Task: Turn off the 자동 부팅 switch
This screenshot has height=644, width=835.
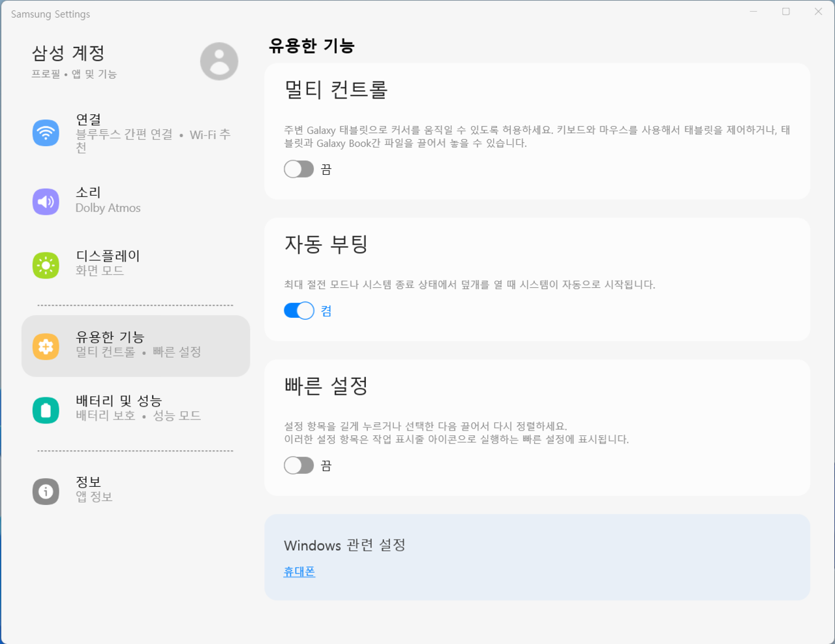Action: [299, 311]
